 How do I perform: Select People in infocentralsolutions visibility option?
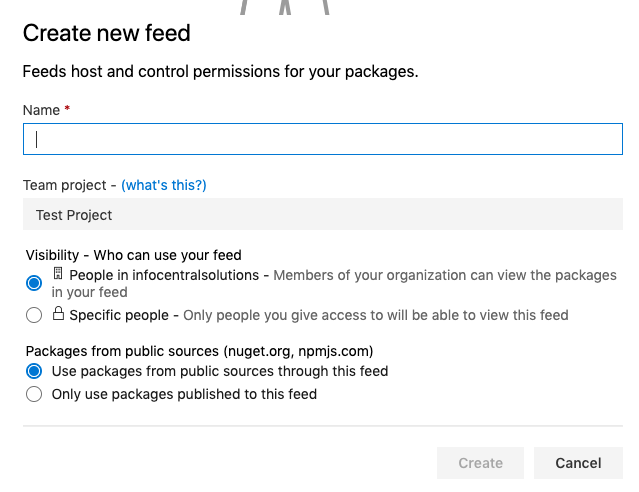[x=34, y=283]
